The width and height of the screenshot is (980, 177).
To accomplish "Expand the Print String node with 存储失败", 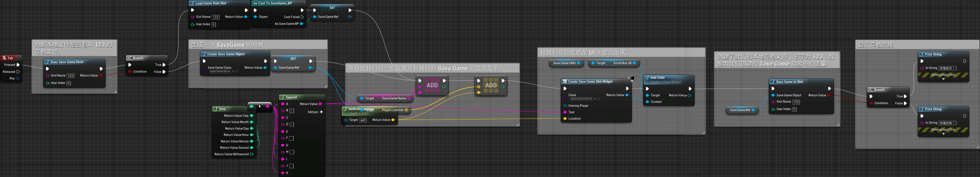I will click(943, 134).
